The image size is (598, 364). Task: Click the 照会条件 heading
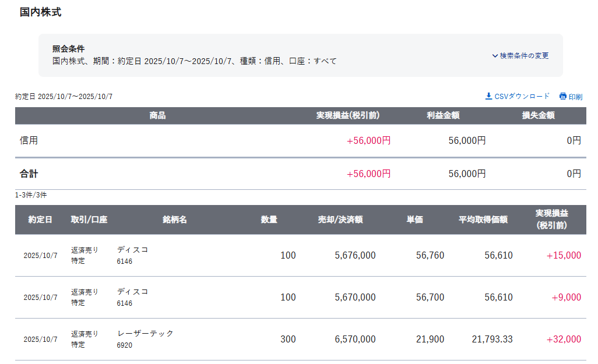tap(68, 49)
